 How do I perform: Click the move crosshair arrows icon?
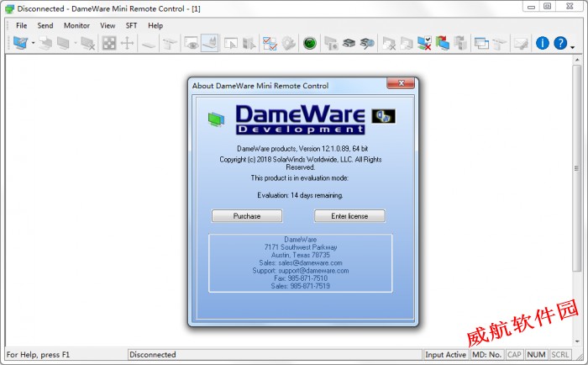127,43
